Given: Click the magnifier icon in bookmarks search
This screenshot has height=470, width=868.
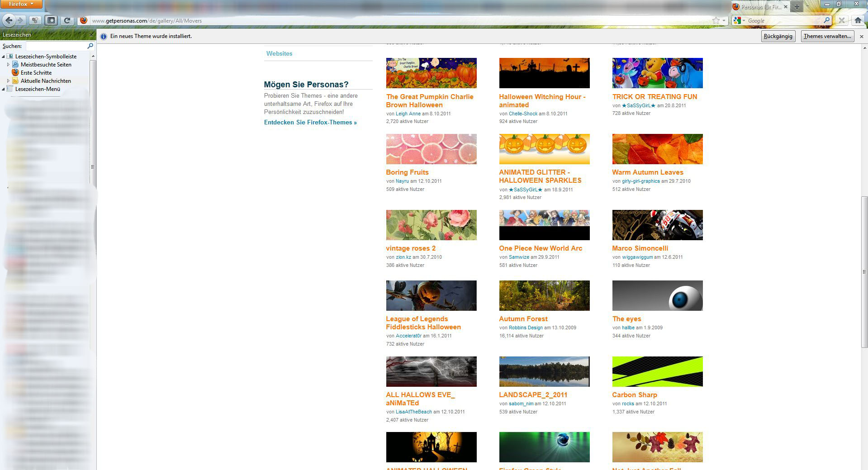Looking at the screenshot, I should [x=90, y=46].
